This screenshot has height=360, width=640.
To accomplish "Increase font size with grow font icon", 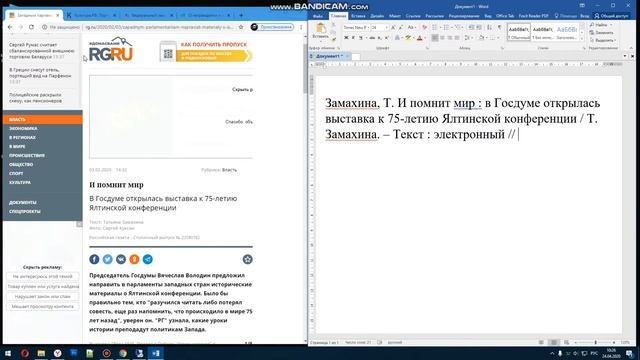I will tap(393, 27).
